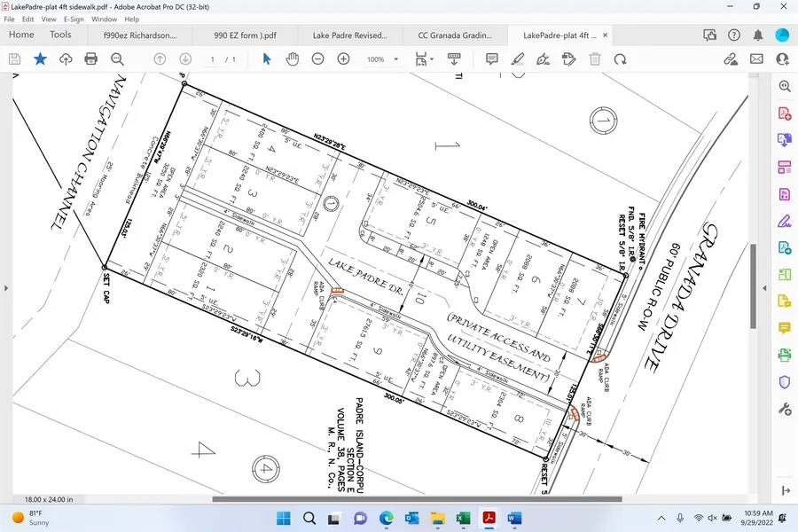Select the Hand pan tool
The height and width of the screenshot is (532, 798).
[292, 59]
